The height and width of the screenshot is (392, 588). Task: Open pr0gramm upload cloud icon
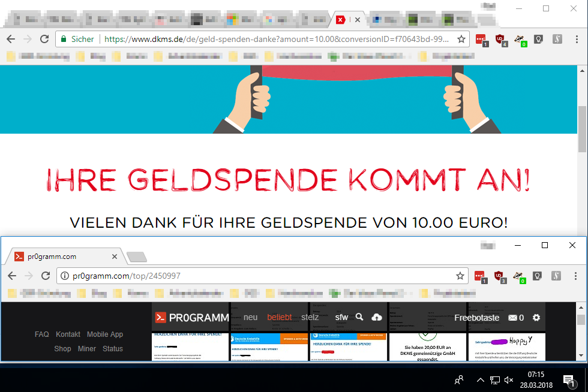[x=377, y=318]
